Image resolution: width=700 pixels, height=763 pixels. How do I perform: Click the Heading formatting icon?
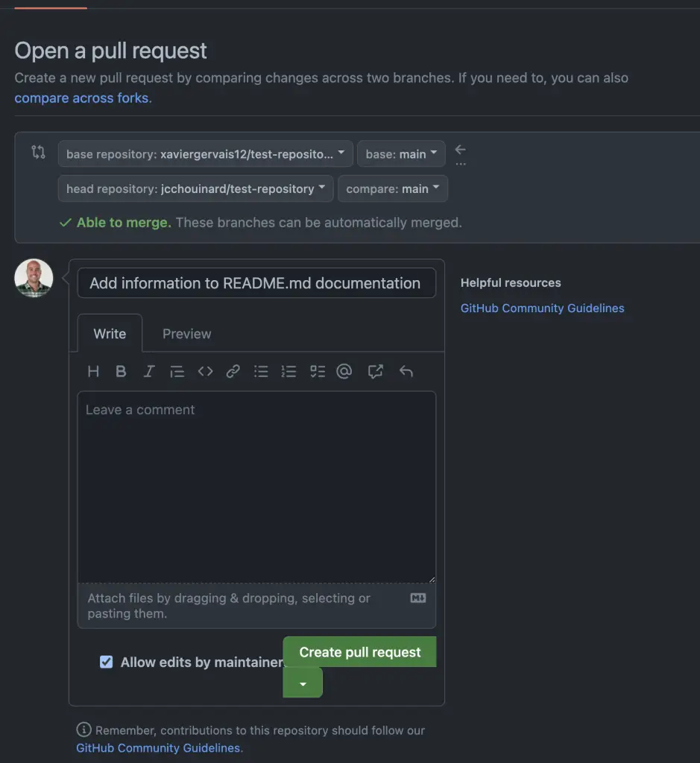click(93, 371)
